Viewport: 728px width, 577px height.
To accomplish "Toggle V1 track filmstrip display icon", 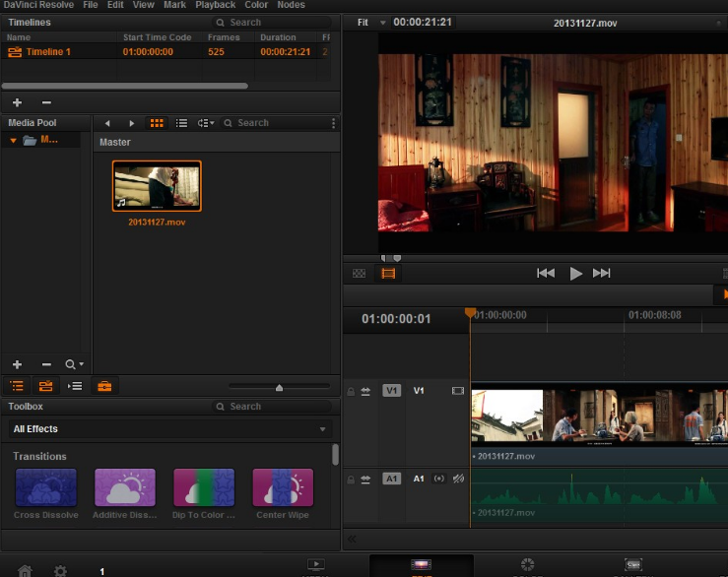I will pos(458,391).
